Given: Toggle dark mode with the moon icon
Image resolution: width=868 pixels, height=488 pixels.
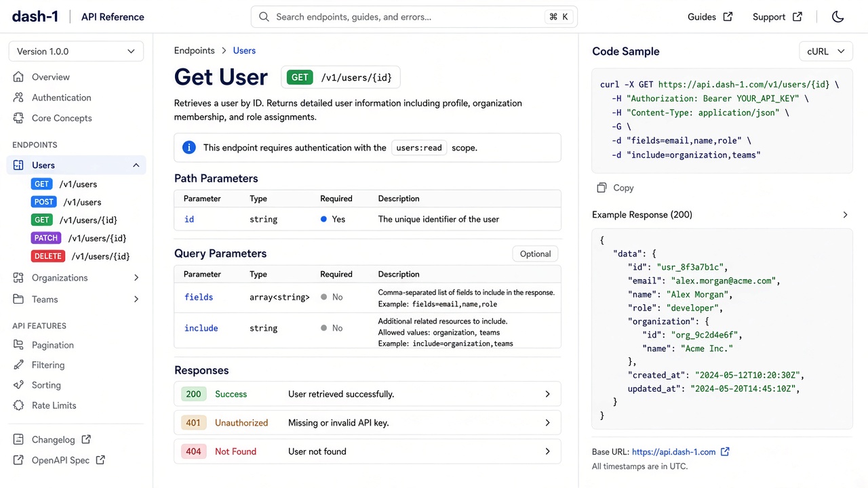Looking at the screenshot, I should (x=838, y=17).
